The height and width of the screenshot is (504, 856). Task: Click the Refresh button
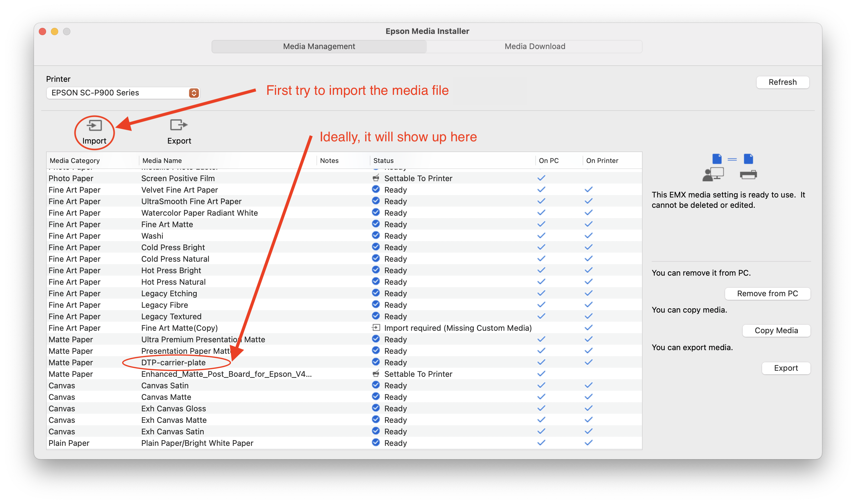point(782,82)
